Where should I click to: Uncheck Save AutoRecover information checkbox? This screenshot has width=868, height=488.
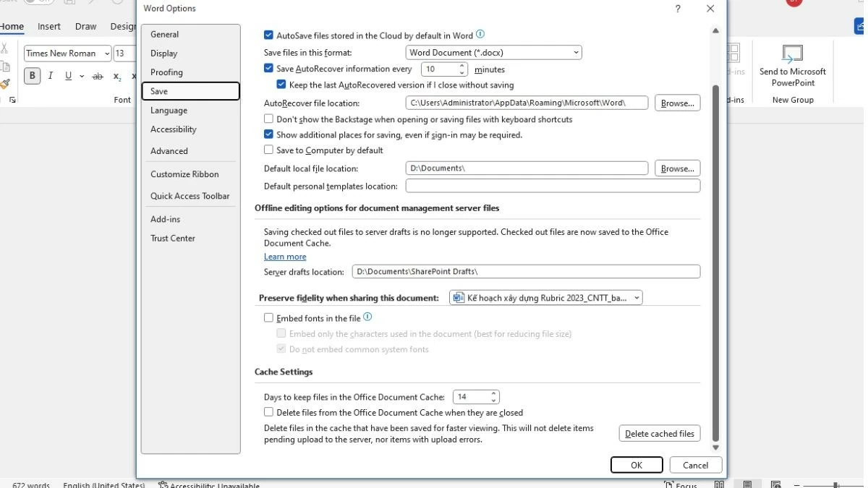coord(269,69)
